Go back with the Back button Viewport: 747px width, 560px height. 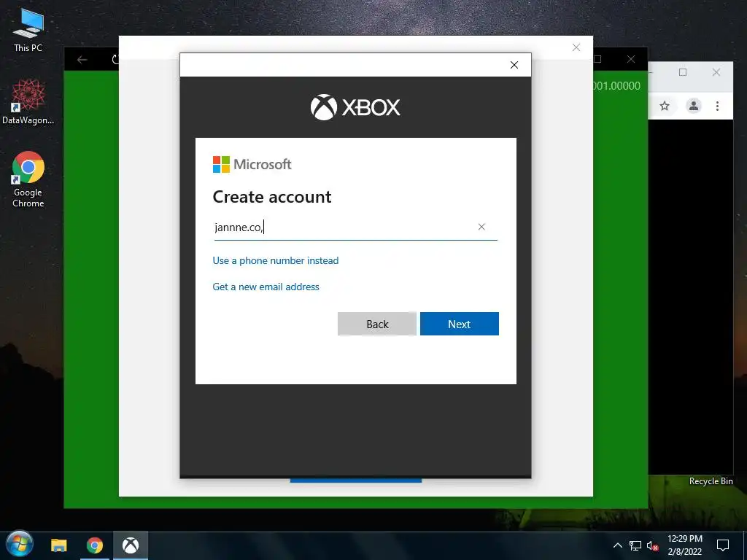click(x=377, y=324)
